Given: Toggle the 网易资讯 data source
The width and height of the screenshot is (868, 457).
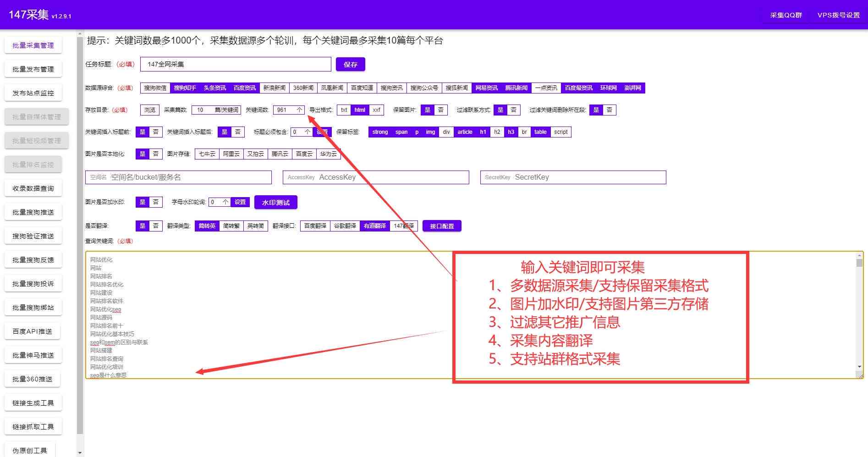Looking at the screenshot, I should click(x=487, y=88).
